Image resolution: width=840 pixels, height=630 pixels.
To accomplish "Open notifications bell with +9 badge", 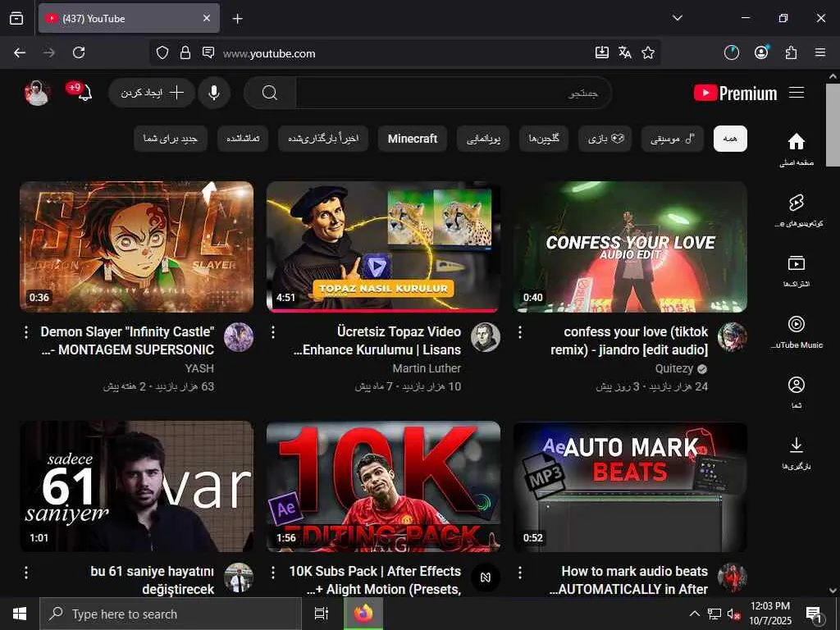I will pos(84,93).
